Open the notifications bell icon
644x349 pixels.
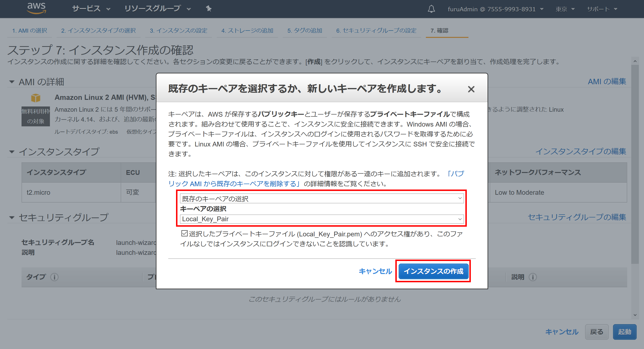pos(431,9)
